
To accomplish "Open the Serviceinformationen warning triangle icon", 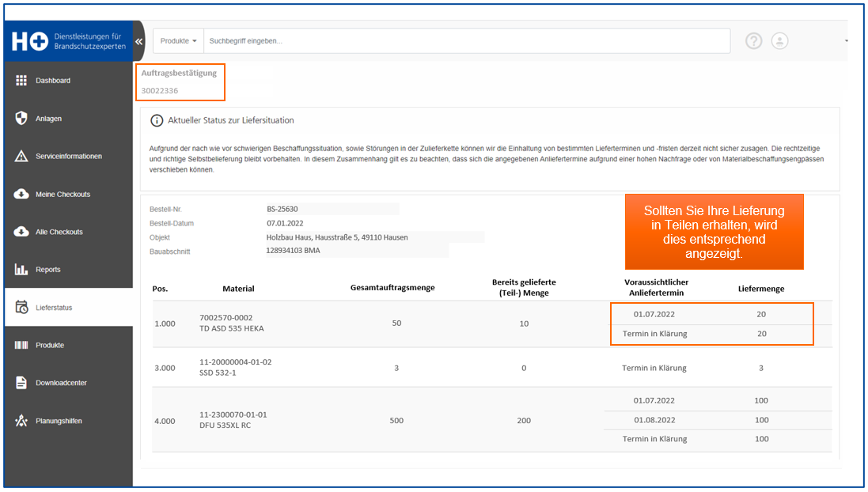I will pyautogui.click(x=21, y=156).
